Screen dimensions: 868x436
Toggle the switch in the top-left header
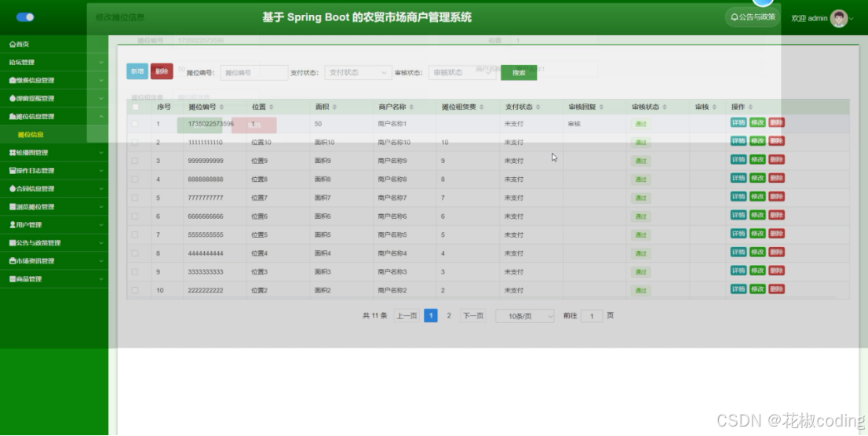tap(25, 17)
